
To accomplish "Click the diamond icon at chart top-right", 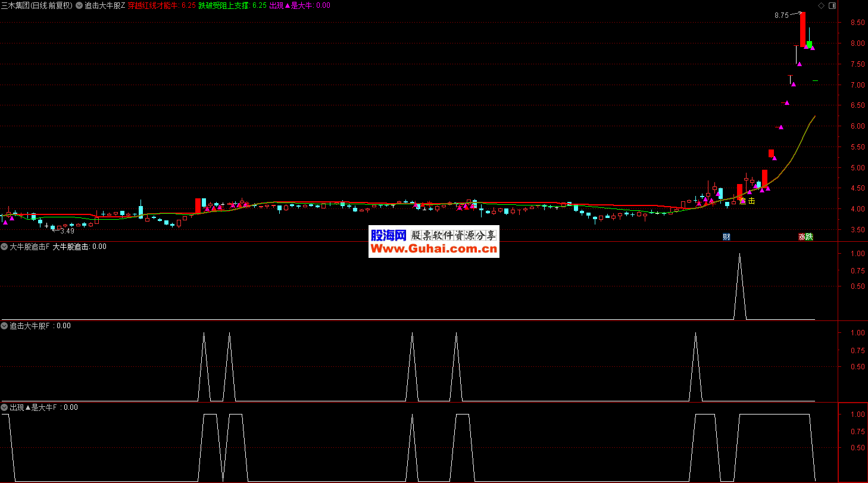I will (822, 5).
